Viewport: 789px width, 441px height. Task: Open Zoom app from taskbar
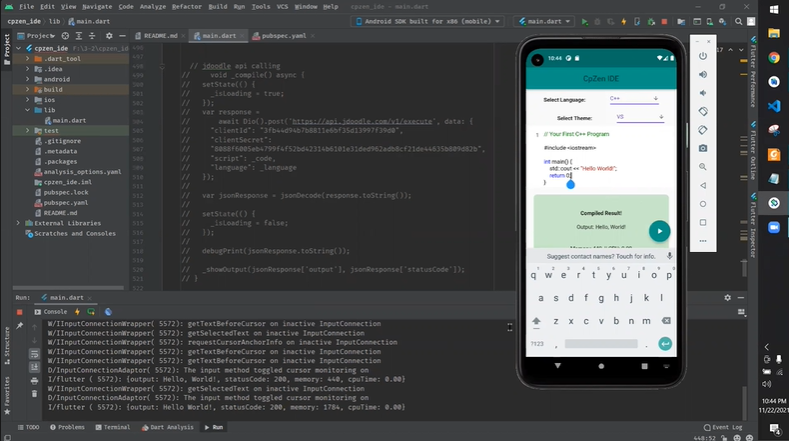774,227
